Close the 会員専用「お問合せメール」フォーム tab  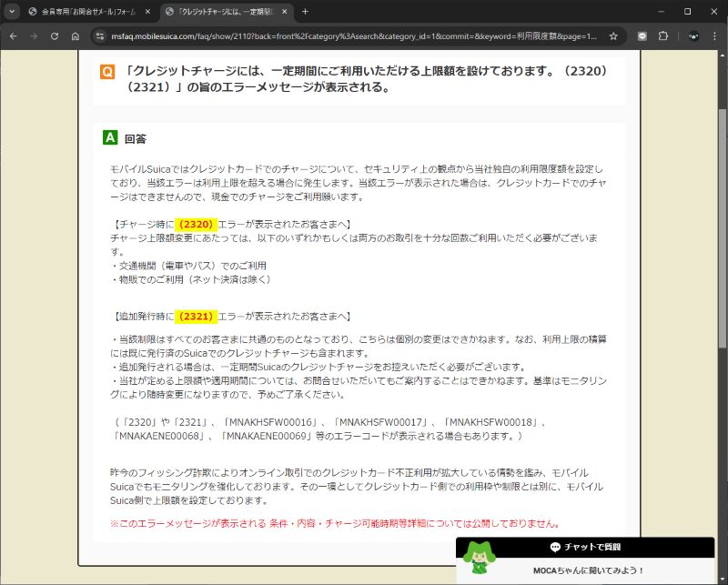pyautogui.click(x=147, y=12)
